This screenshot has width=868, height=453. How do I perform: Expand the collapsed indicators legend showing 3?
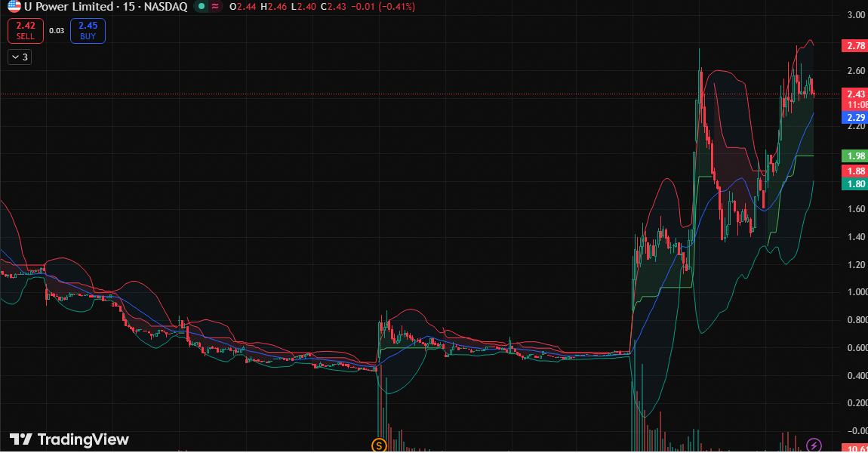point(20,57)
